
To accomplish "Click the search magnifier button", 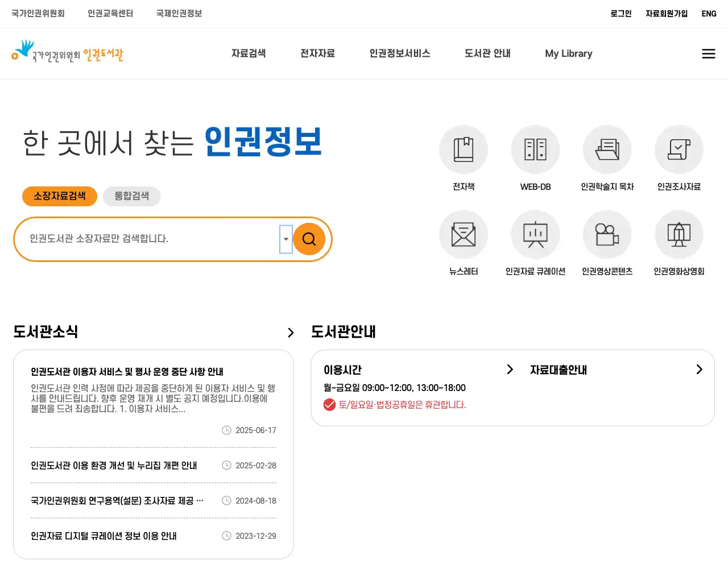I will pyautogui.click(x=309, y=239).
